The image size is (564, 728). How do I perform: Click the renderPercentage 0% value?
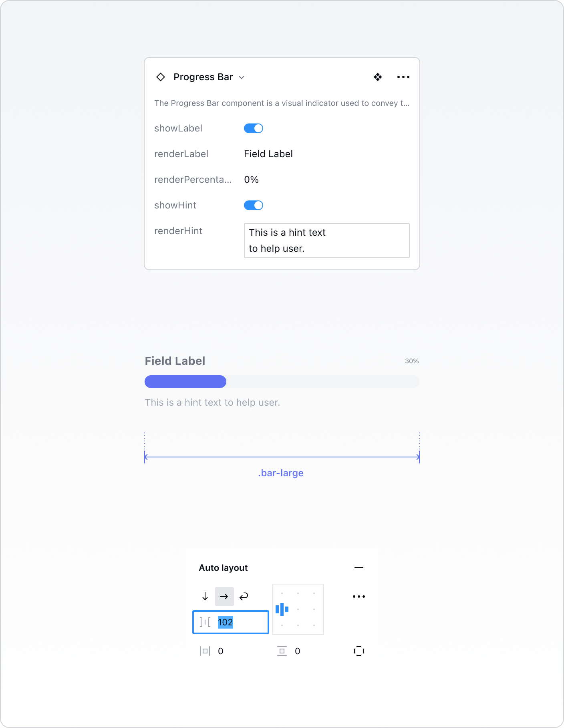[252, 180]
